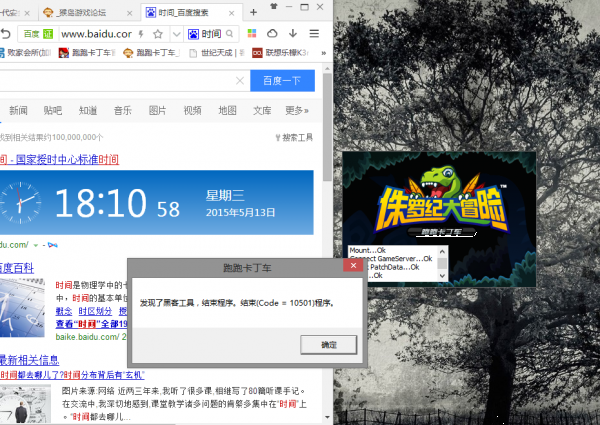The width and height of the screenshot is (600, 425).
Task: Open the colorful apps grid icon
Action: click(x=252, y=33)
